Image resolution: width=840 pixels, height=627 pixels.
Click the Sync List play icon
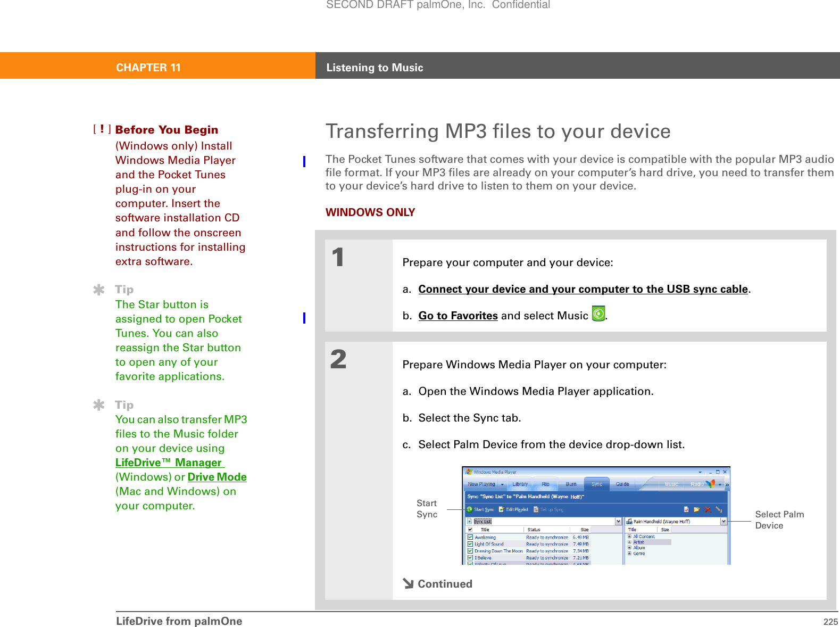click(470, 522)
